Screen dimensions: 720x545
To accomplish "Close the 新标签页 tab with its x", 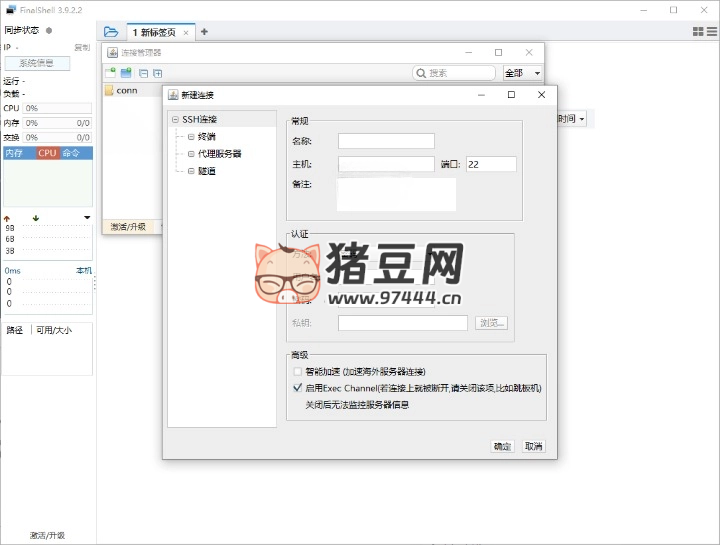I will [x=186, y=32].
